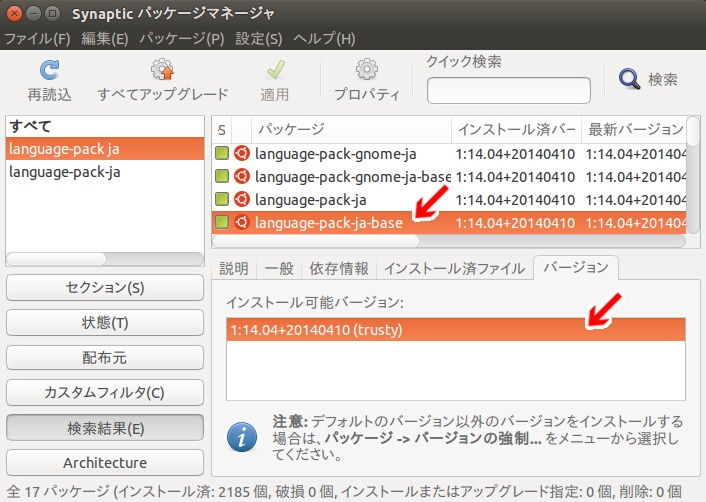The height and width of the screenshot is (502, 706).
Task: Select version 1:14.04+20140410 (trusty) entry
Action: tap(456, 330)
